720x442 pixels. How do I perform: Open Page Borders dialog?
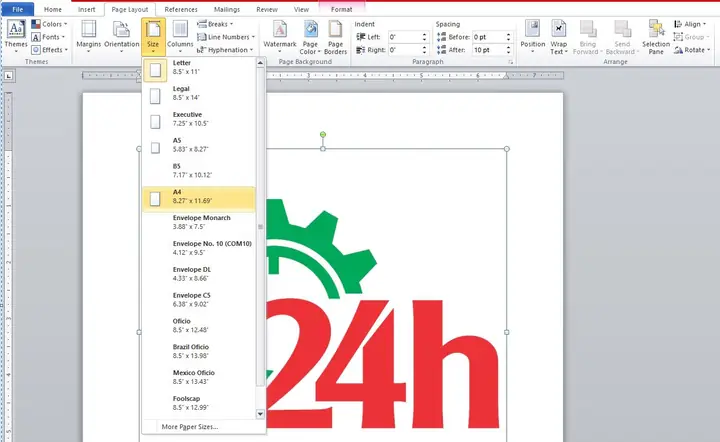(x=335, y=38)
